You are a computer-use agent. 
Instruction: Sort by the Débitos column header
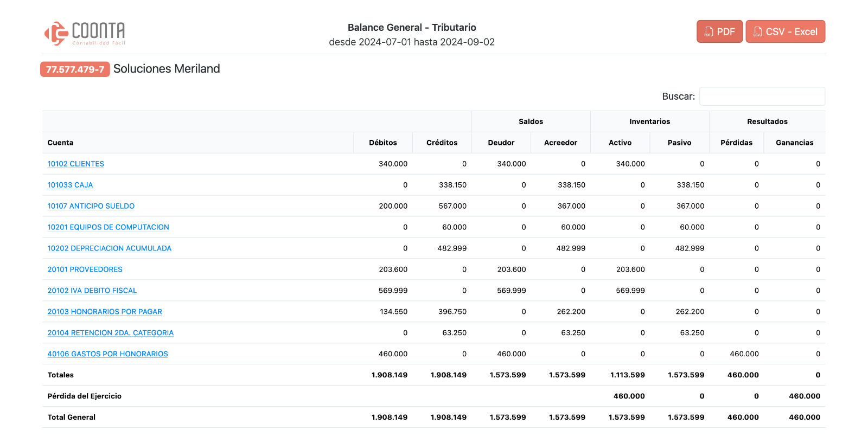(382, 143)
